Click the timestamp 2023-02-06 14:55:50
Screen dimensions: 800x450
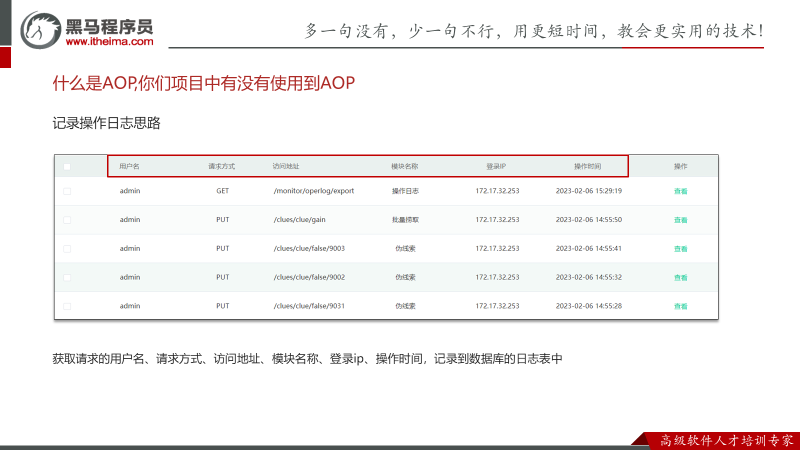tap(589, 219)
